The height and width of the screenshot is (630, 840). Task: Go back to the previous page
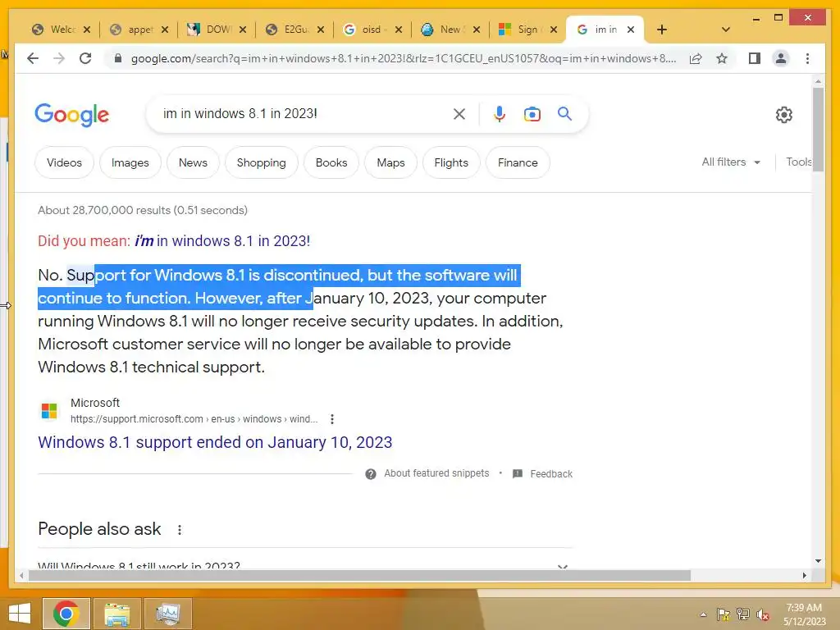point(33,58)
